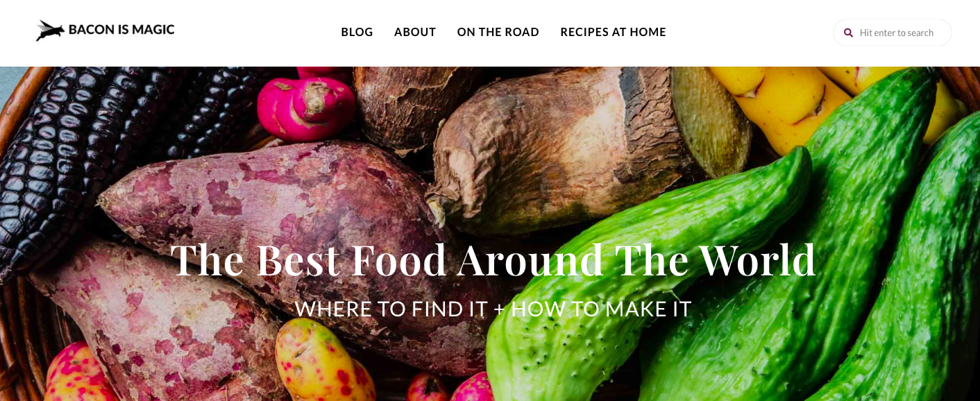Image resolution: width=980 pixels, height=401 pixels.
Task: Open the Bacon Is Magic home link
Action: [x=105, y=31]
